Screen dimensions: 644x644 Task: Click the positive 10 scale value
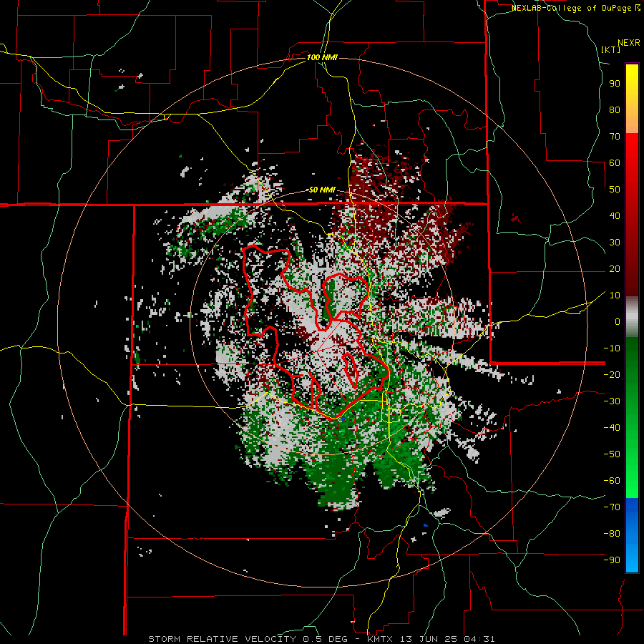615,296
